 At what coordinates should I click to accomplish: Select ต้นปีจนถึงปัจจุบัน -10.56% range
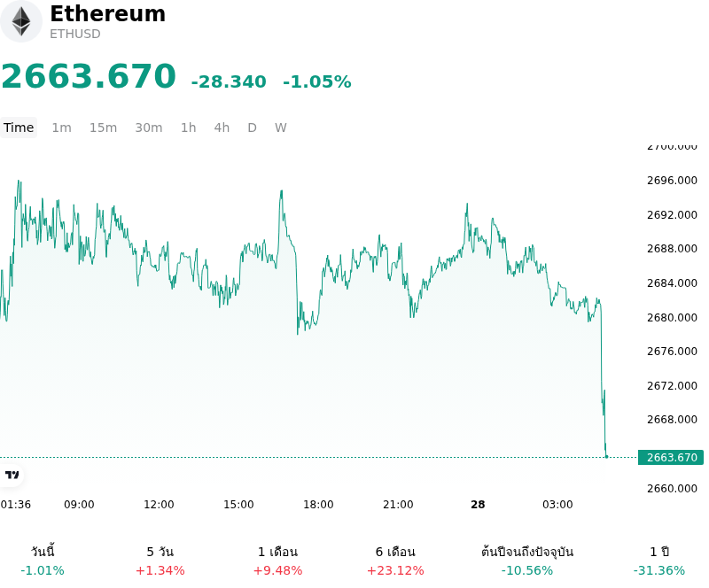click(527, 561)
